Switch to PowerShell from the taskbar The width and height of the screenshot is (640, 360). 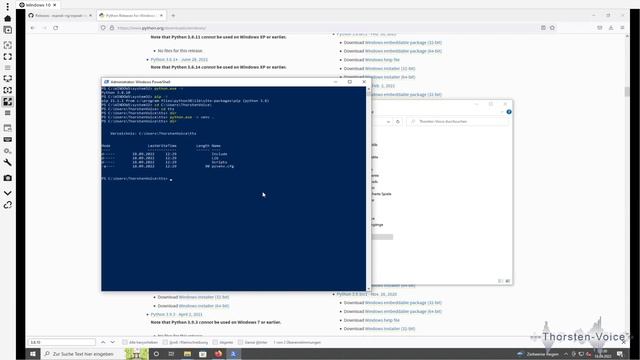(x=234, y=354)
